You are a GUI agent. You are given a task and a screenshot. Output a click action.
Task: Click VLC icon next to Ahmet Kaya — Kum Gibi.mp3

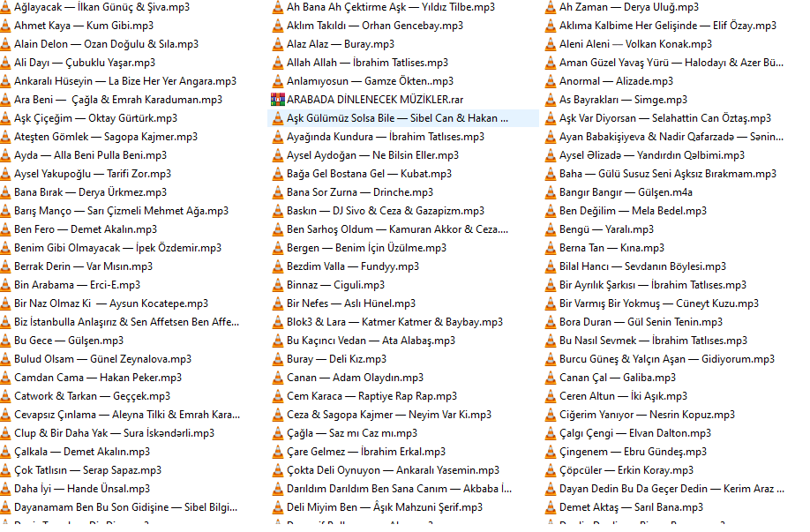[5, 26]
